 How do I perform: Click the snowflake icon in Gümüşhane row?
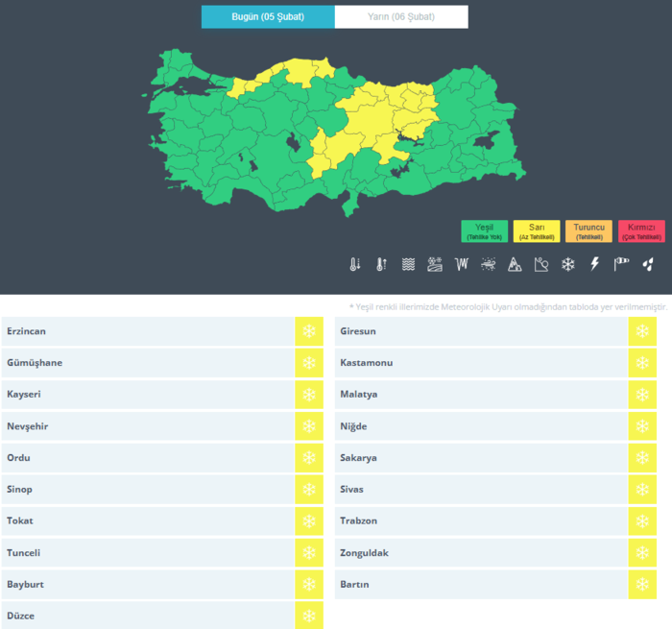(309, 363)
